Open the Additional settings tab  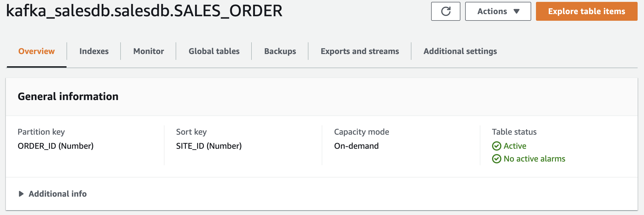pos(460,51)
